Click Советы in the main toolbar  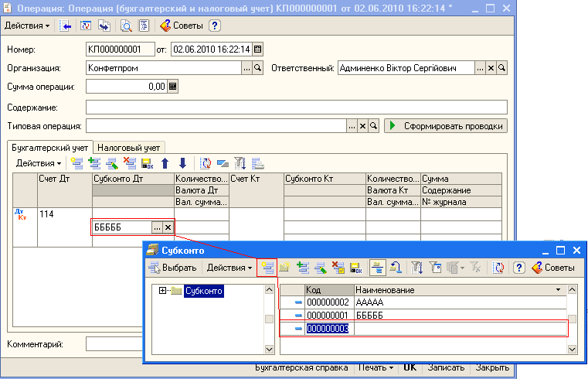point(182,26)
